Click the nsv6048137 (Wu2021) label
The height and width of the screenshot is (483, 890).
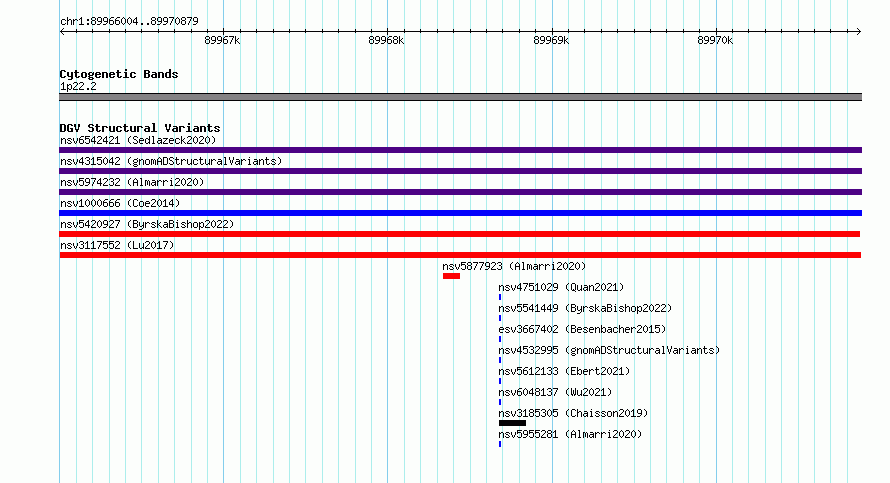tap(555, 392)
